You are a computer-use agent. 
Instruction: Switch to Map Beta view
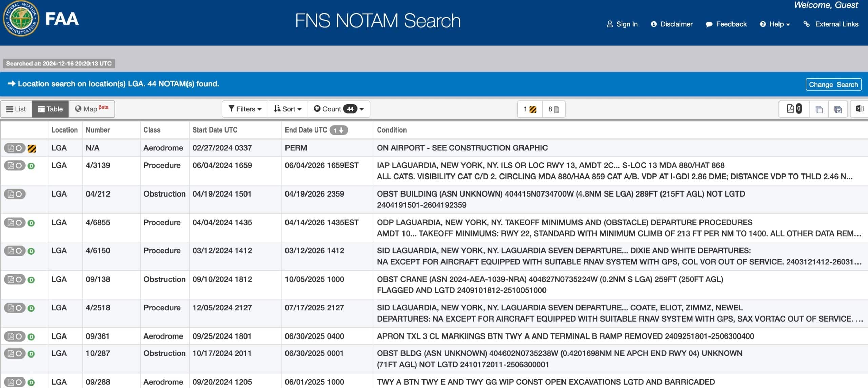(92, 109)
